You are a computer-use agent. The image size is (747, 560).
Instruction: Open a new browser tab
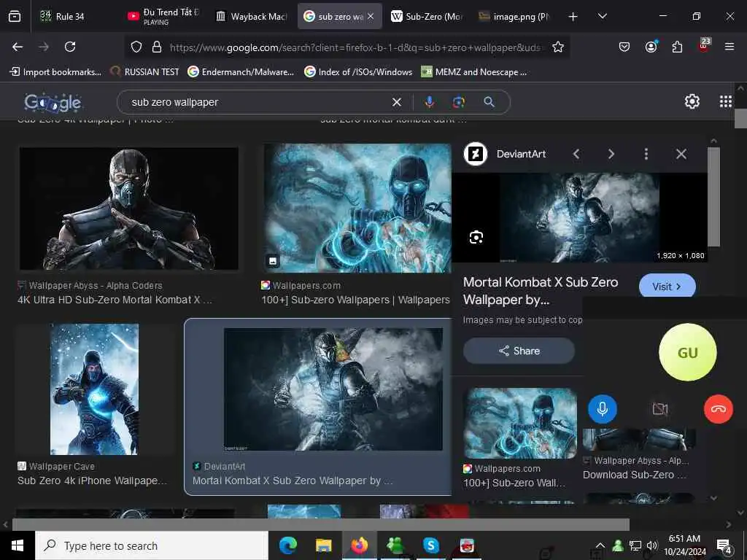click(x=573, y=17)
